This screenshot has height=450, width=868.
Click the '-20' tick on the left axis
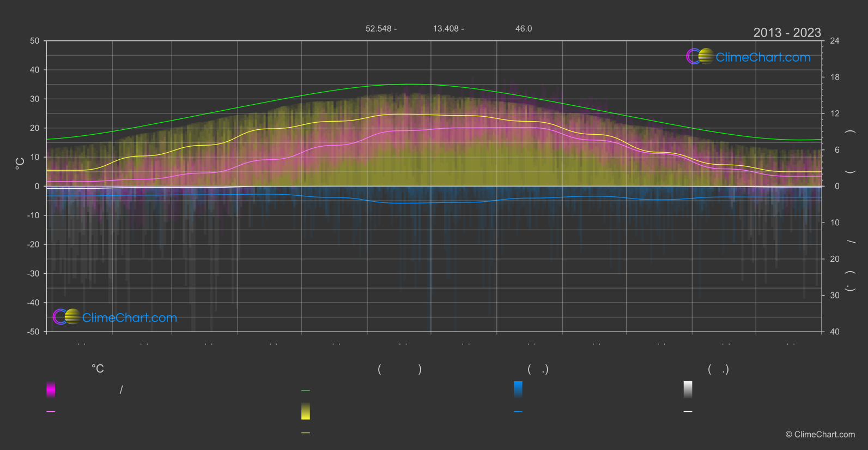(34, 244)
